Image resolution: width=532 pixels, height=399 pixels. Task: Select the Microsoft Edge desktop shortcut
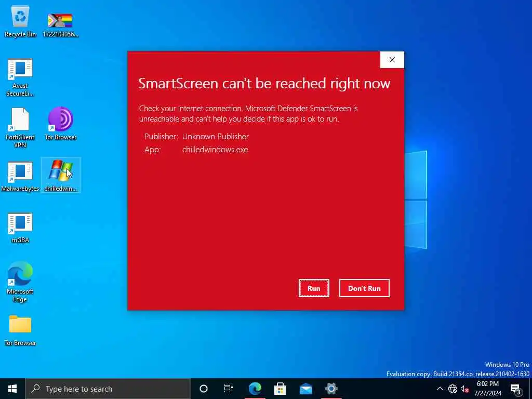pyautogui.click(x=20, y=281)
